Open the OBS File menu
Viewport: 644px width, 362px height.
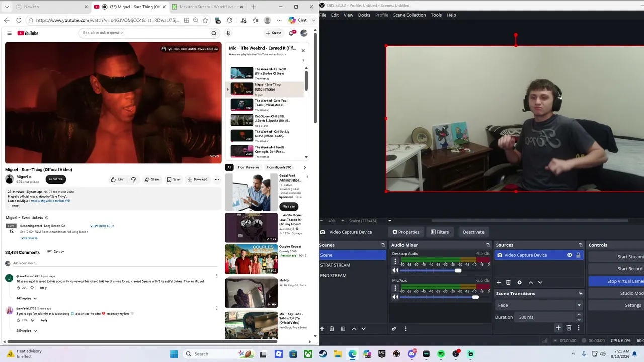[x=323, y=15]
